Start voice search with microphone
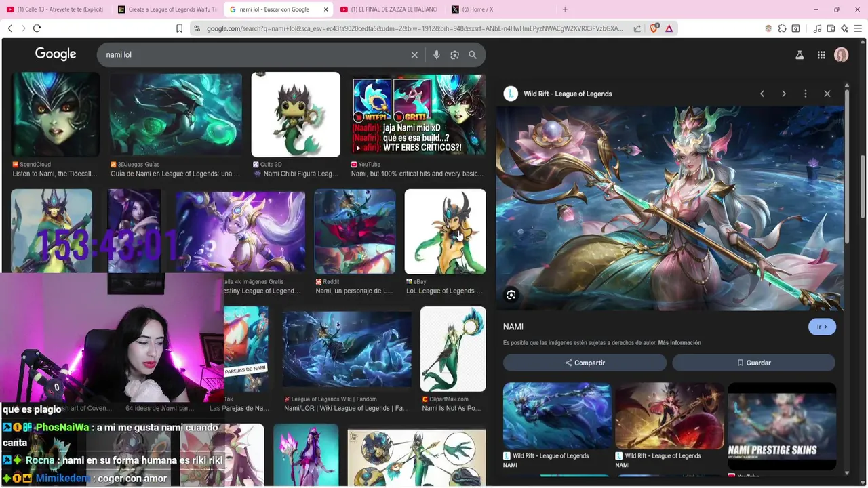868x488 pixels. click(x=436, y=55)
